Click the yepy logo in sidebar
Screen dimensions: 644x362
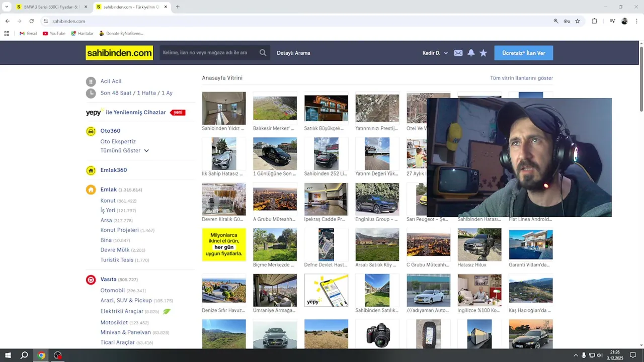[x=94, y=113]
